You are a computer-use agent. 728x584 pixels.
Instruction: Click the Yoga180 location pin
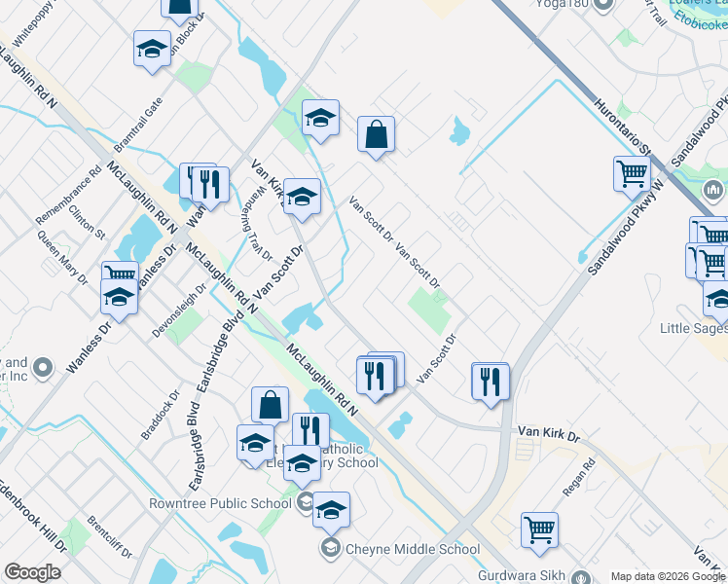(604, 5)
